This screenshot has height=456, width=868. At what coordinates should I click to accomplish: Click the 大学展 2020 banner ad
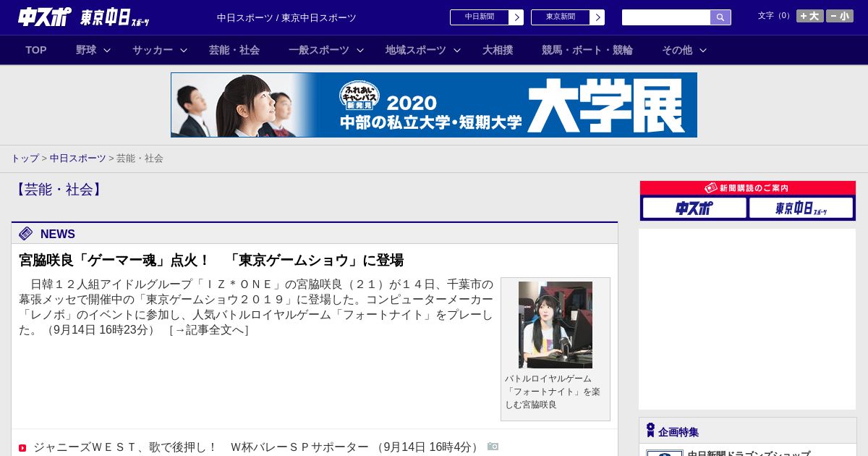pos(434,105)
